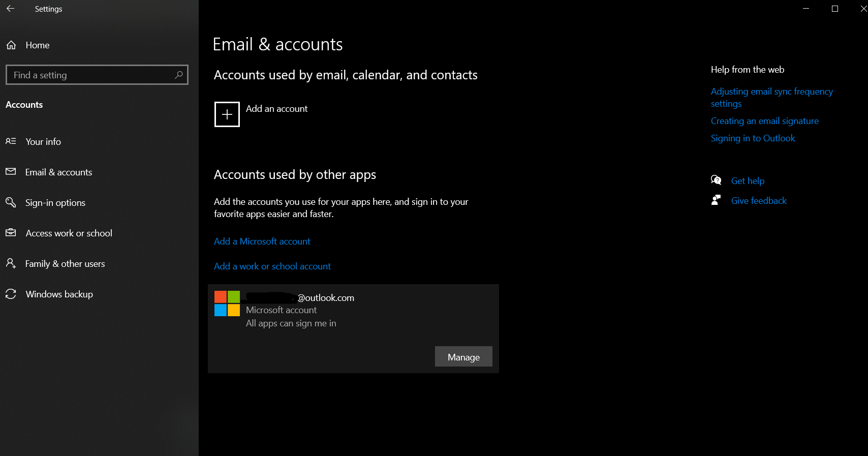
Task: Open Access work or school page
Action: [69, 233]
